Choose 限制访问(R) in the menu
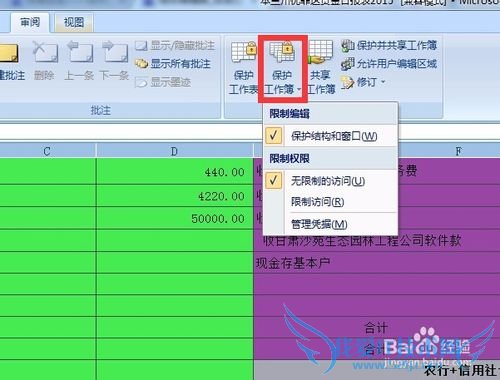Viewport: 500px width, 380px height. click(x=331, y=202)
